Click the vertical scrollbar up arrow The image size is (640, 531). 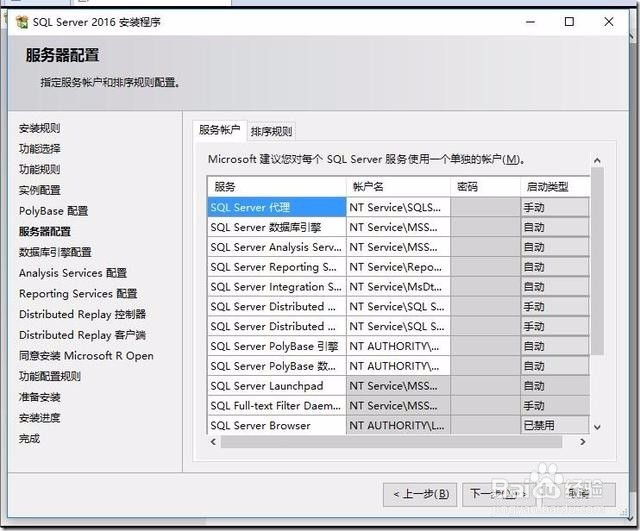[597, 160]
